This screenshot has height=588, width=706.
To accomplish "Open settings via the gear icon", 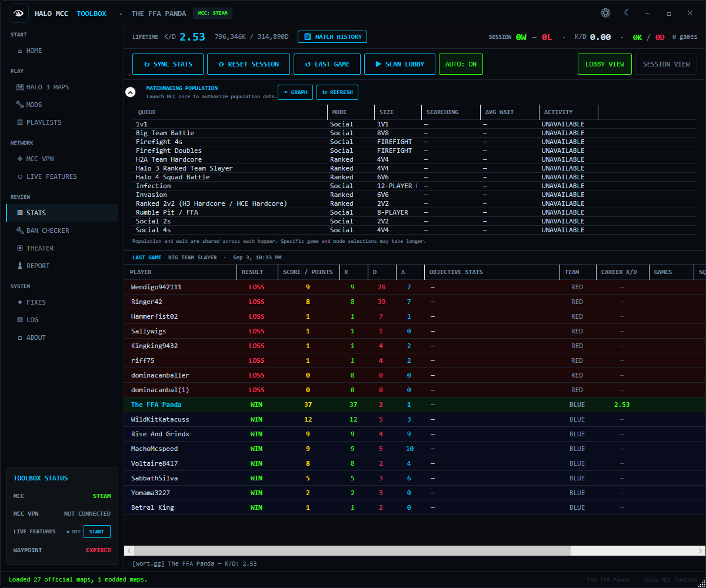I will 605,13.
